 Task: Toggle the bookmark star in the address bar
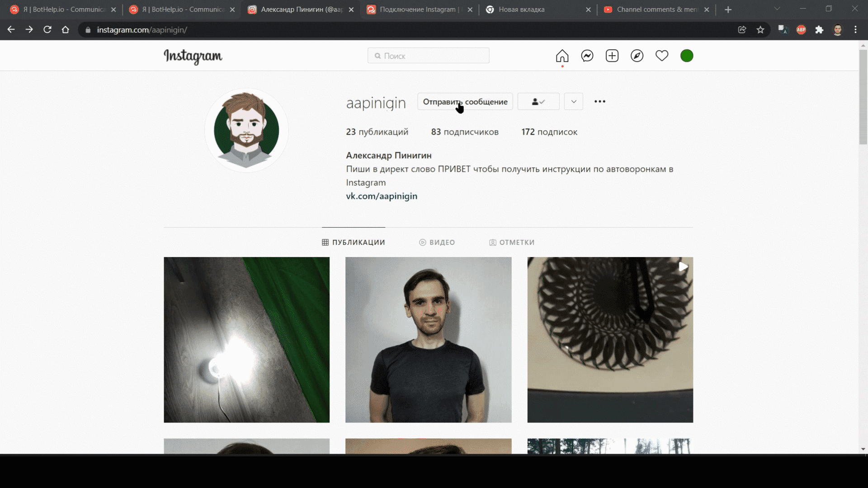pos(760,29)
